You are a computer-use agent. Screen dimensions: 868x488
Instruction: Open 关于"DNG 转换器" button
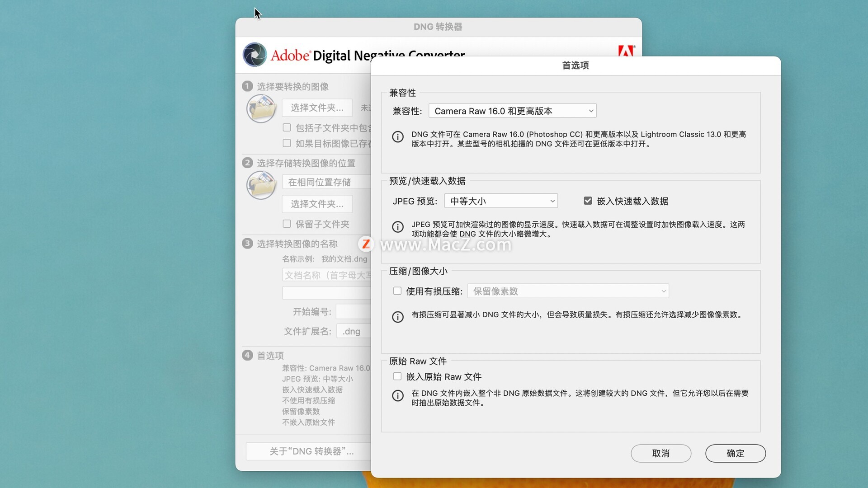308,451
